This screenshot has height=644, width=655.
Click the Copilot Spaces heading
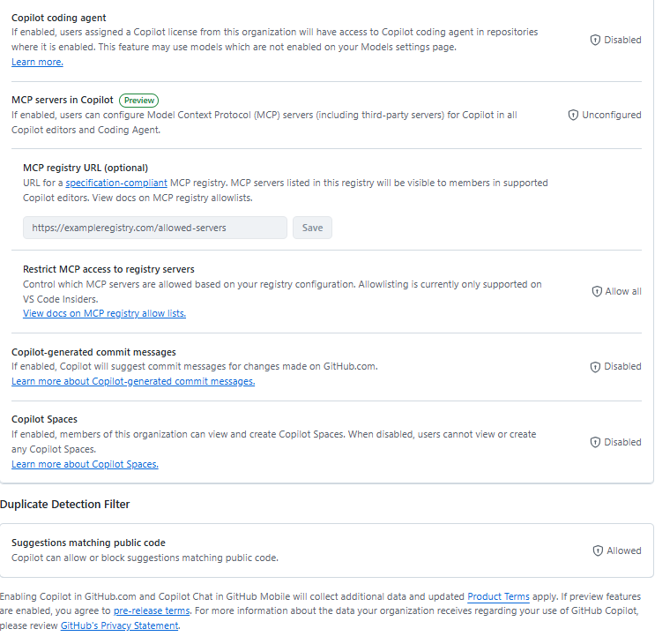(x=44, y=419)
